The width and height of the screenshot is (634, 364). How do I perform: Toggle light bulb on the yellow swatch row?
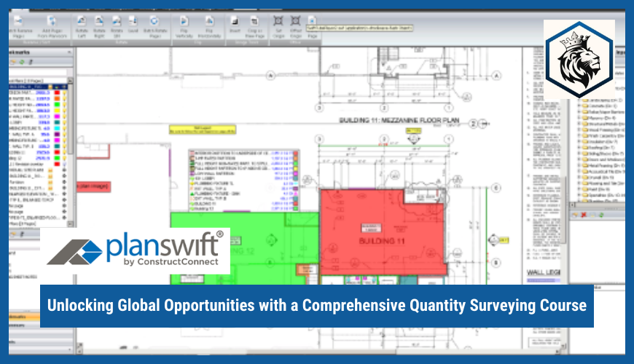[x=64, y=110]
